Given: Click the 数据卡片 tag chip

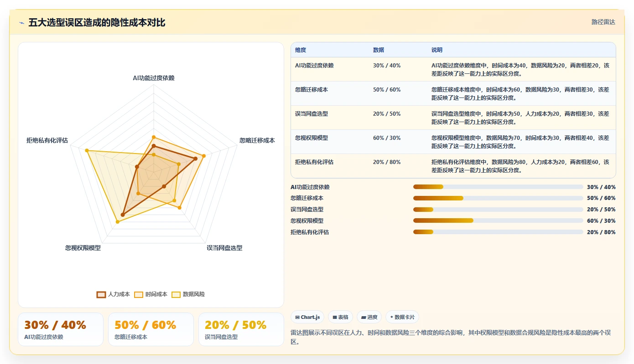Looking at the screenshot, I should [402, 317].
